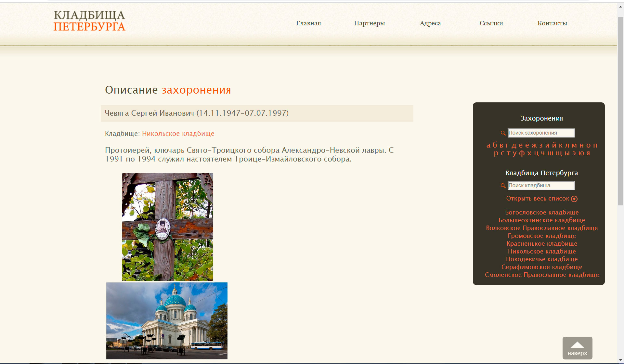Open the Контакты menu item

tap(552, 23)
